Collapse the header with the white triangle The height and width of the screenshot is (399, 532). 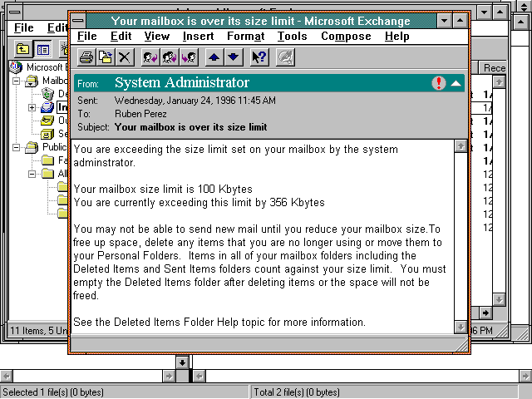tap(456, 83)
